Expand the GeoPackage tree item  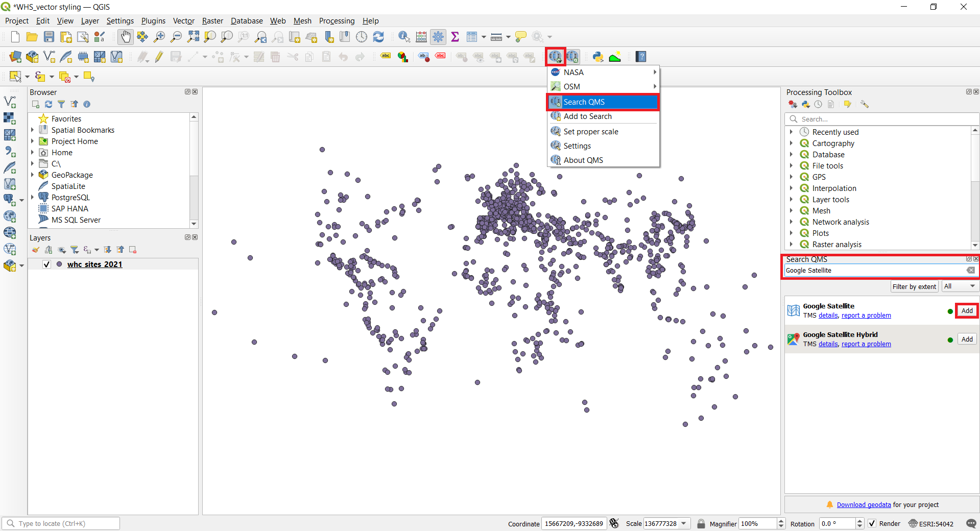[32, 175]
